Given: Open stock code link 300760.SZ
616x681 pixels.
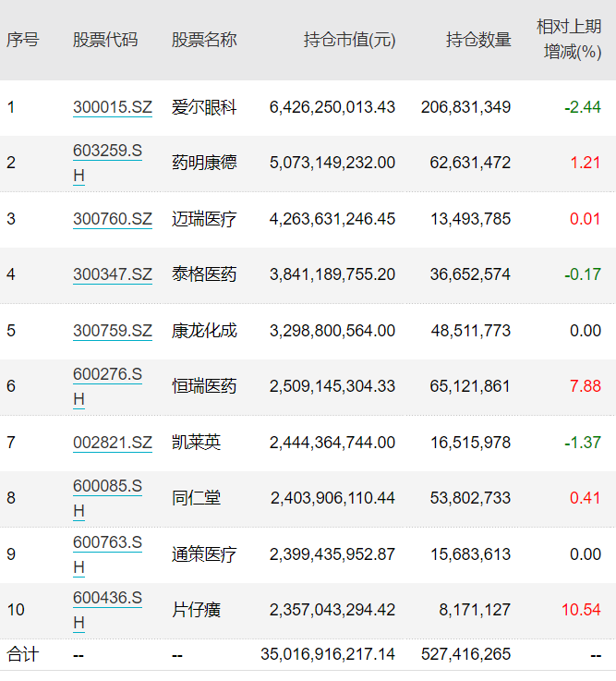Looking at the screenshot, I should pyautogui.click(x=113, y=219).
